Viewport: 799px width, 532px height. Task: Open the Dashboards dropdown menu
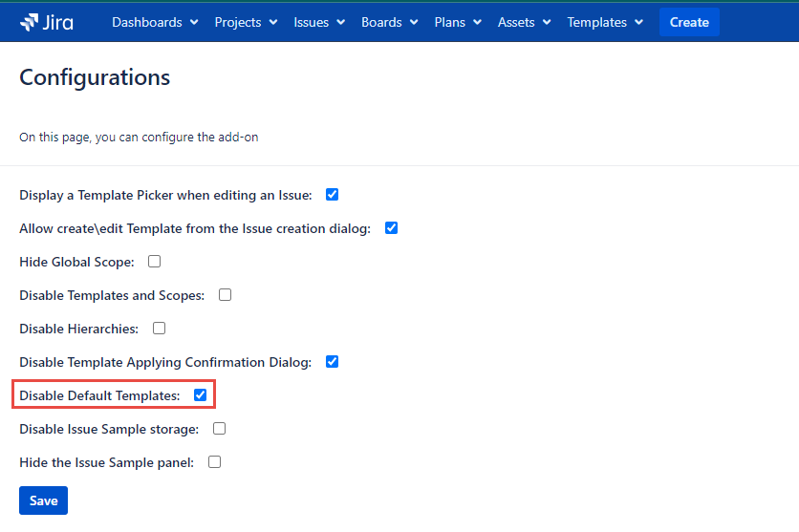pyautogui.click(x=155, y=22)
